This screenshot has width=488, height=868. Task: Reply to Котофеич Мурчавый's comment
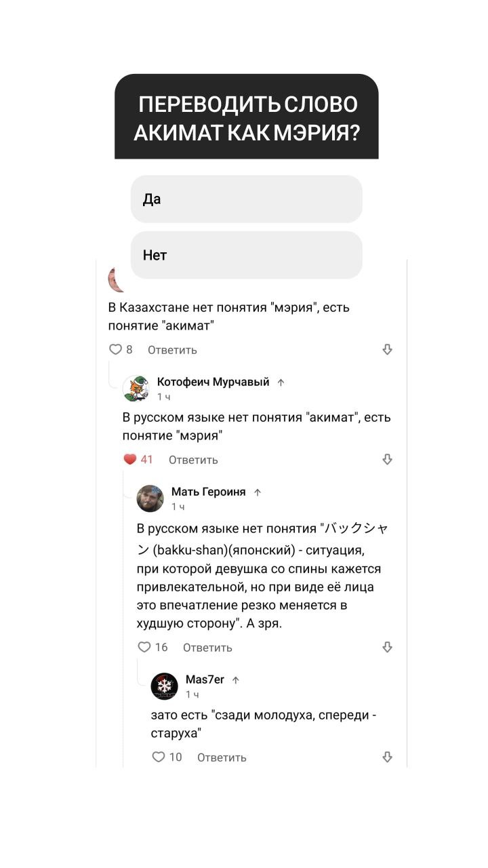pos(193,460)
